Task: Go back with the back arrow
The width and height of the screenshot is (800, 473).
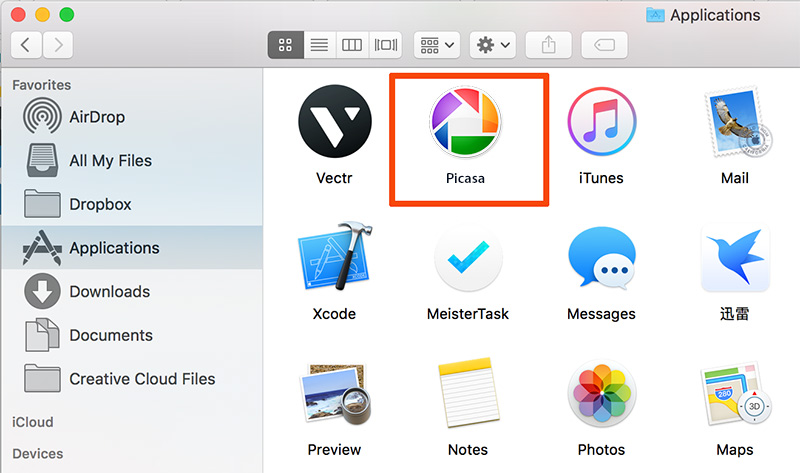Action: (26, 45)
